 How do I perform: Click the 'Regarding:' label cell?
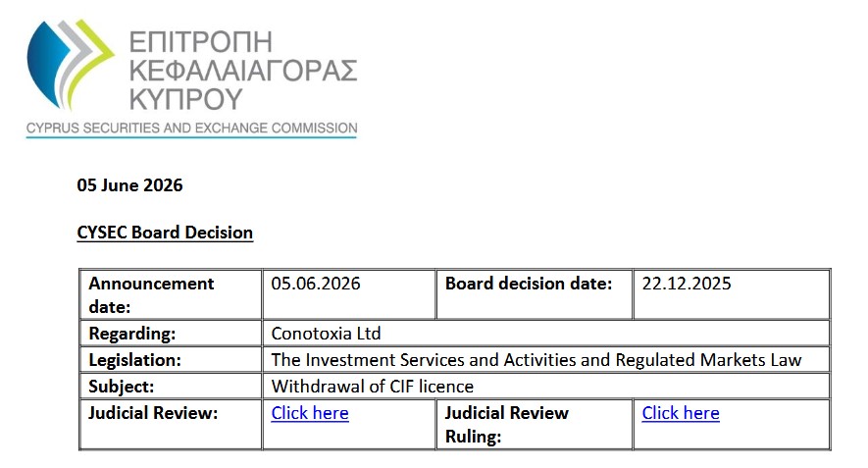[171, 334]
